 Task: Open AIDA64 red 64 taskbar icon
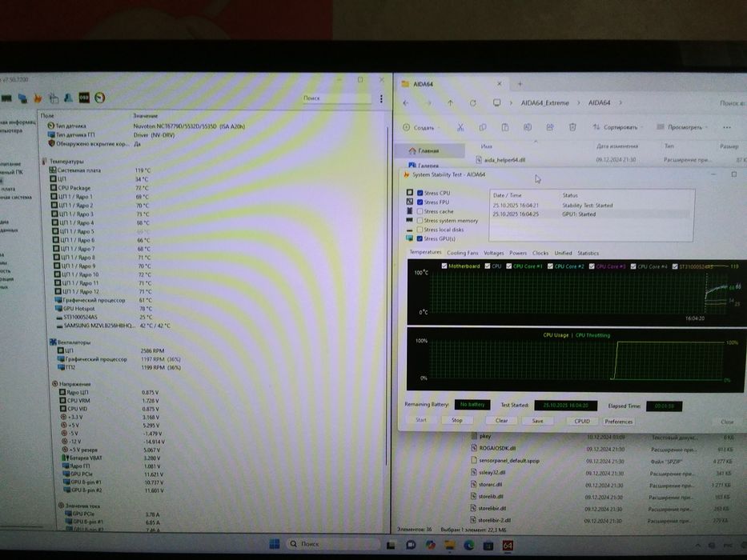pyautogui.click(x=508, y=546)
